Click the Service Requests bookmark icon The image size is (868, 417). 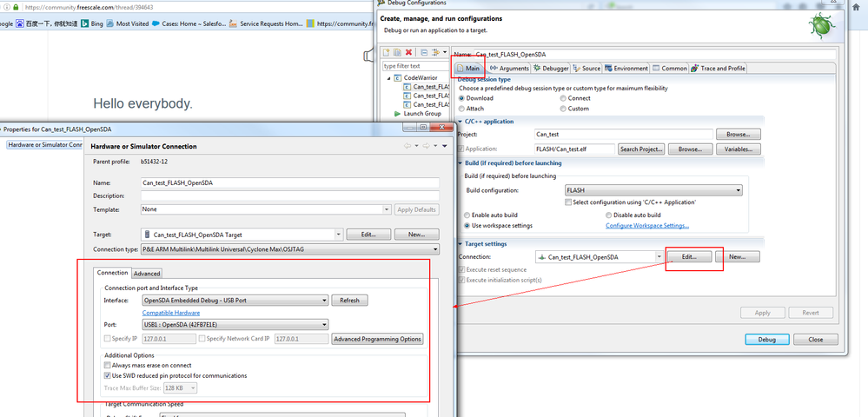click(233, 23)
